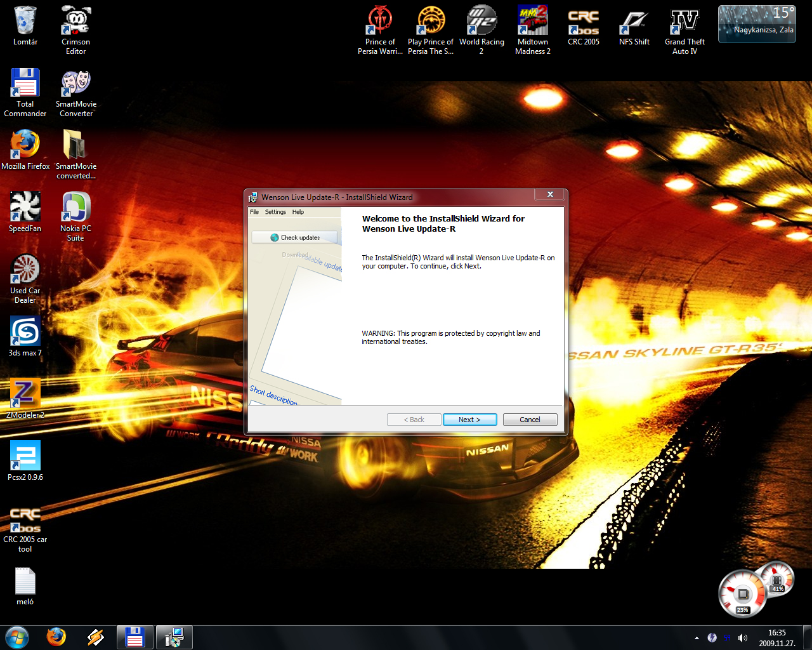Select the Nokia PC Suite icon
This screenshot has width=812, height=650.
pos(75,216)
